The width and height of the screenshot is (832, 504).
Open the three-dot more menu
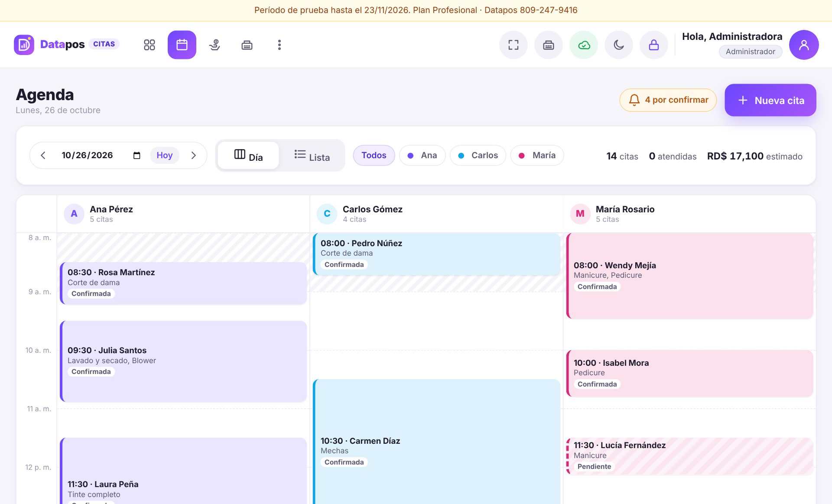tap(279, 45)
